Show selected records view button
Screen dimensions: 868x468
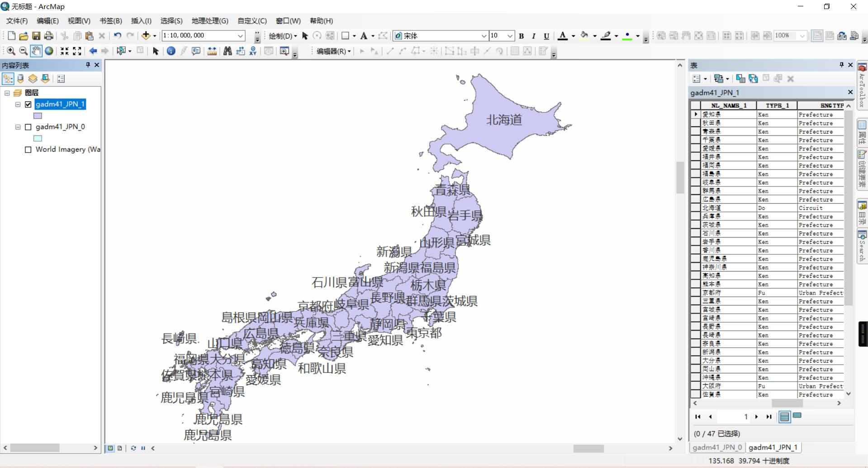(797, 416)
